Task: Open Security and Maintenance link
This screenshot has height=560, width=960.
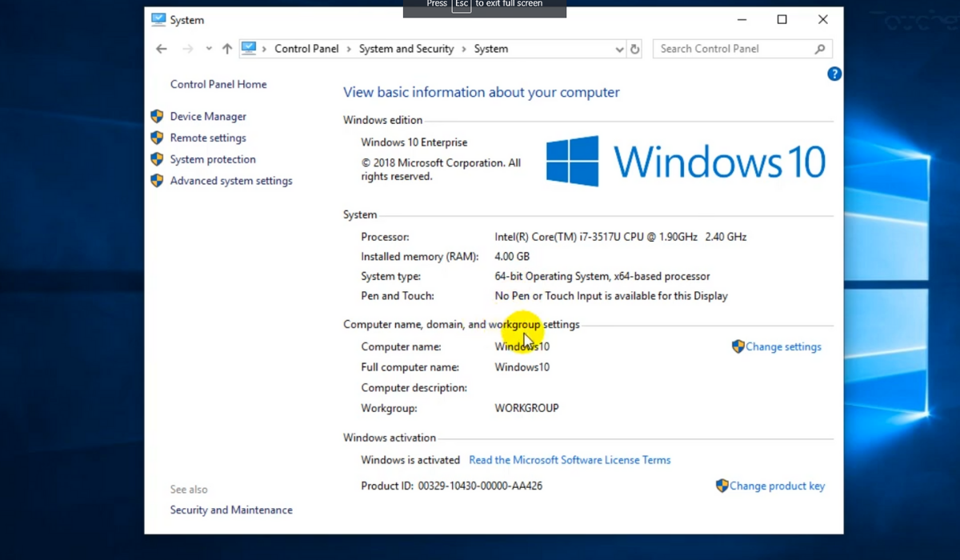Action: [x=231, y=510]
